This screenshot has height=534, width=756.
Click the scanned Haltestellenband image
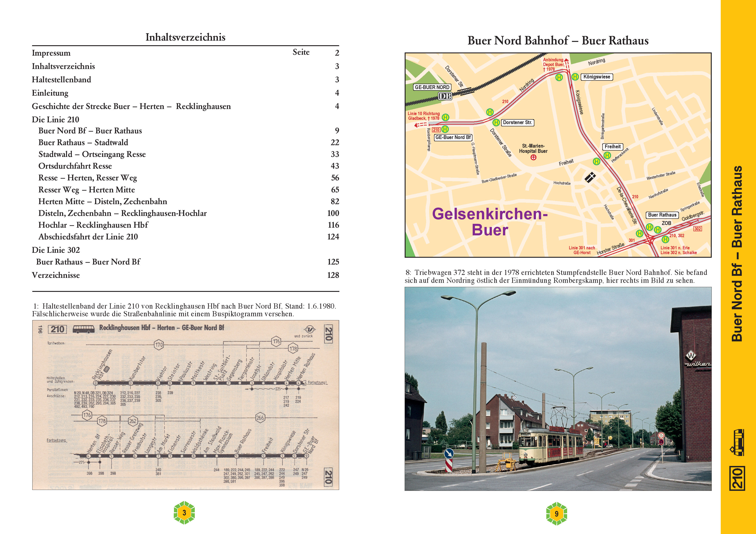[x=186, y=405]
